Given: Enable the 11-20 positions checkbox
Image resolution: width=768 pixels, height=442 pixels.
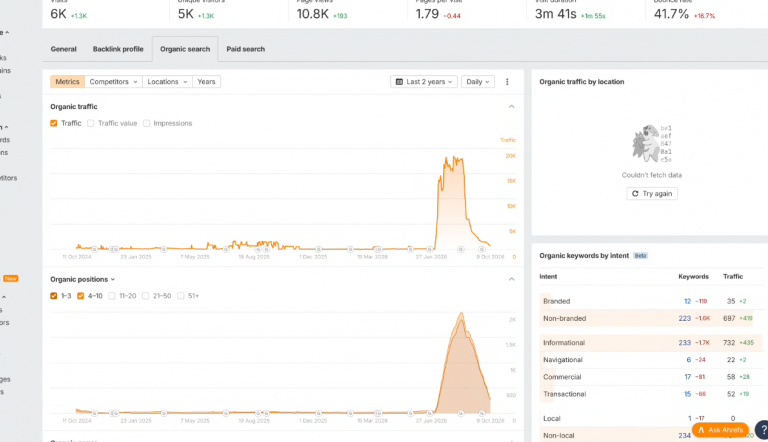Looking at the screenshot, I should 112,296.
